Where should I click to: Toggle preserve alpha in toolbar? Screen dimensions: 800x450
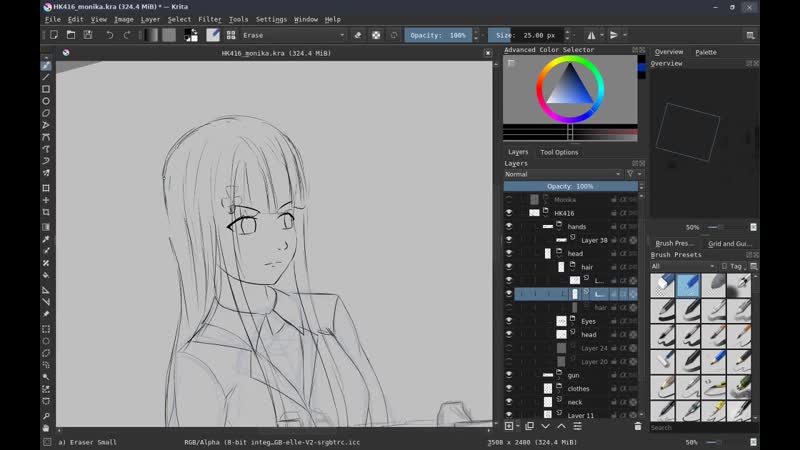(x=376, y=35)
